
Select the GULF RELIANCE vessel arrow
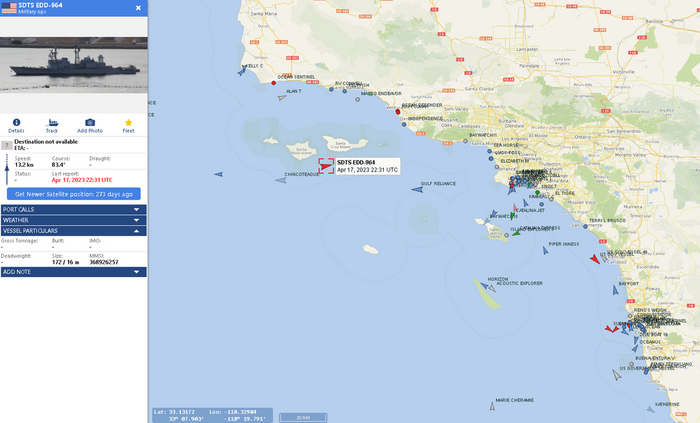(417, 190)
